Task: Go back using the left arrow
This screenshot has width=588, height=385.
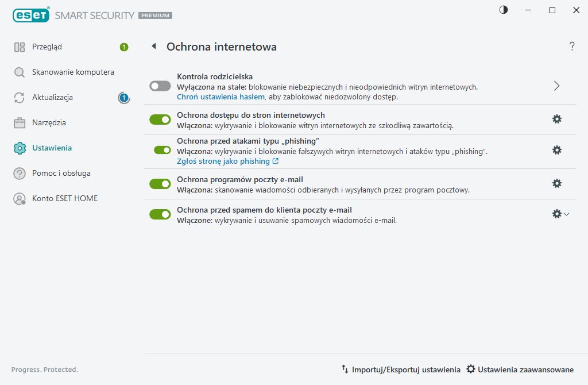Action: 153,47
